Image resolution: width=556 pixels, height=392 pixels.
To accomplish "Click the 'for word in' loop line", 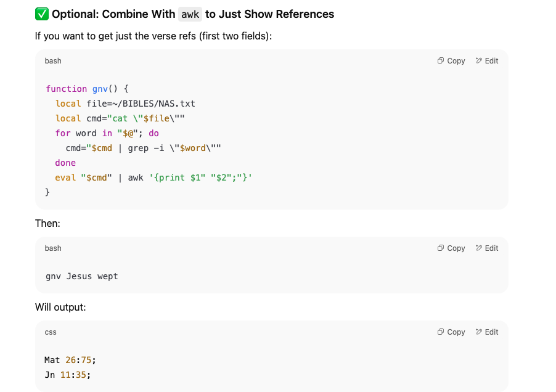I will tap(107, 133).
